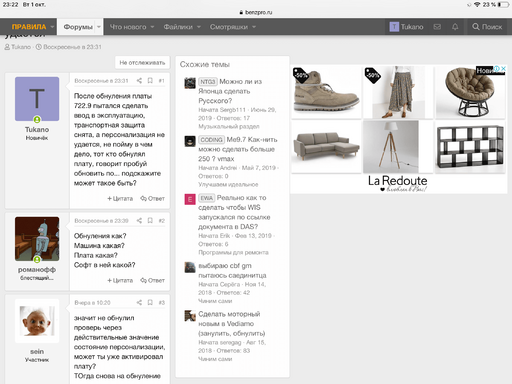Open the inbox envelope icon

point(437,27)
